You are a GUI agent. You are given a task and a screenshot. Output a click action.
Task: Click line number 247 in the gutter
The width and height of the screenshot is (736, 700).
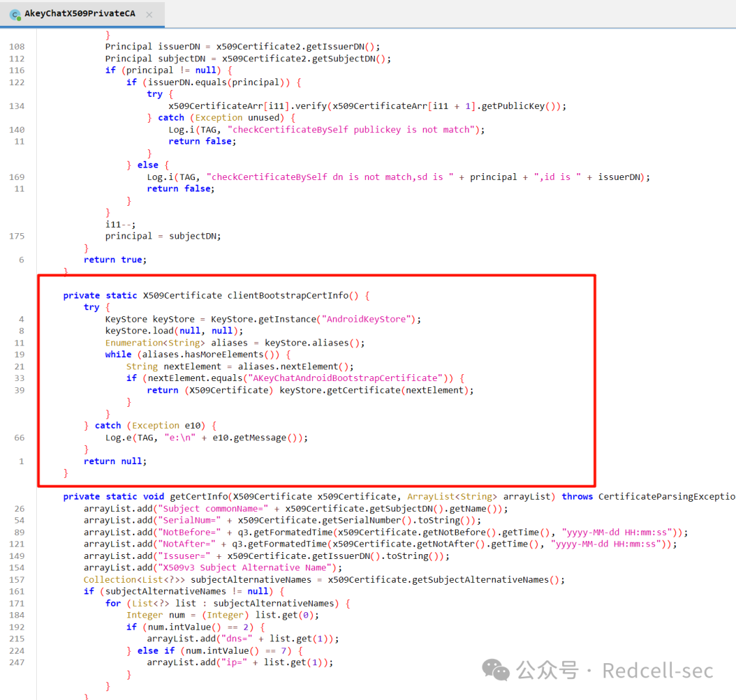click(x=16, y=662)
